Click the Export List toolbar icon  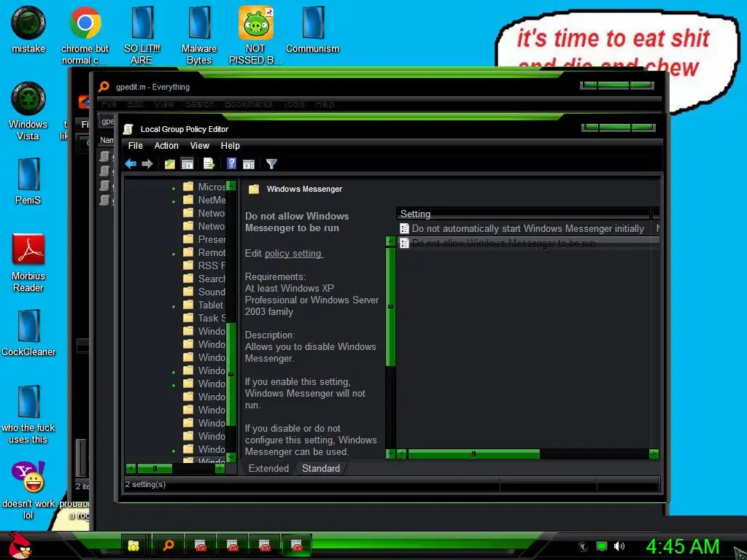[209, 164]
